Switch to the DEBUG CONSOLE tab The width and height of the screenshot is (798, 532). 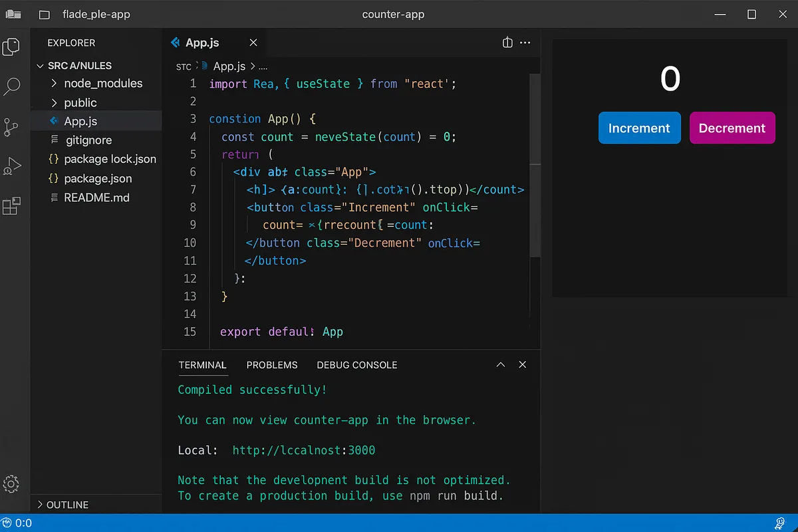coord(357,365)
